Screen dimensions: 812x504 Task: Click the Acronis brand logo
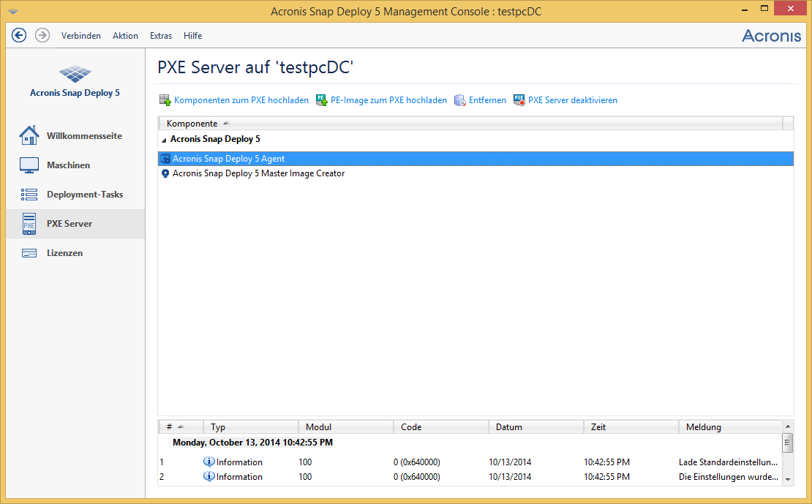click(x=771, y=35)
